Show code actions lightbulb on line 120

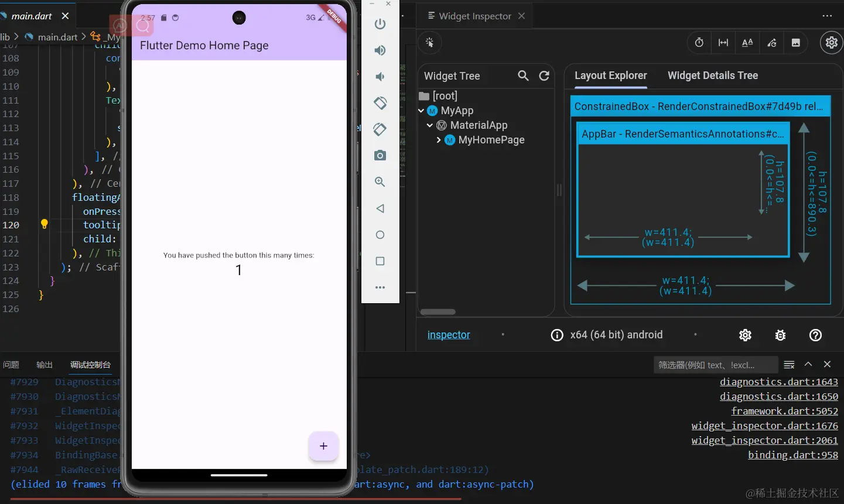pos(44,224)
